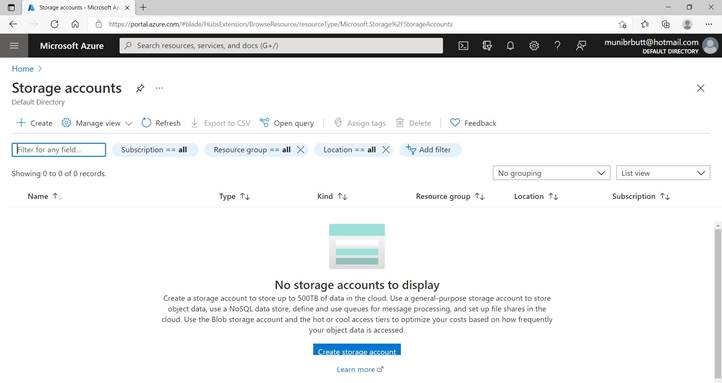Sort by the Subscription column
The image size is (722, 383).
point(641,196)
